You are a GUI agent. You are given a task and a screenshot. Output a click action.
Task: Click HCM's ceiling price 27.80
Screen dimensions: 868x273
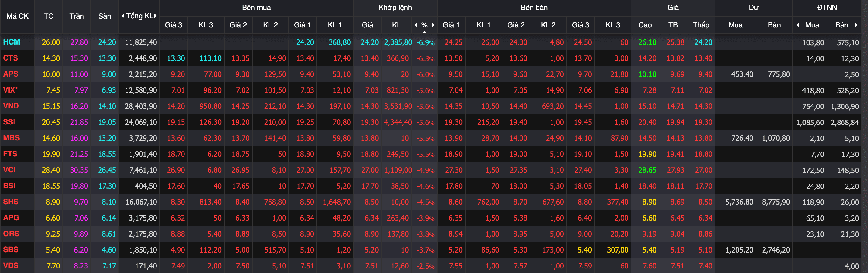pyautogui.click(x=79, y=42)
